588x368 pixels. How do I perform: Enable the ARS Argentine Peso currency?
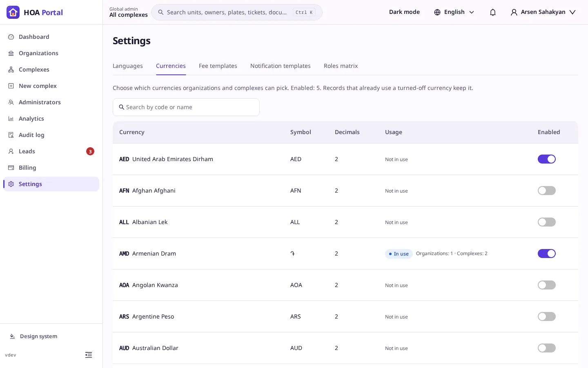[547, 316]
